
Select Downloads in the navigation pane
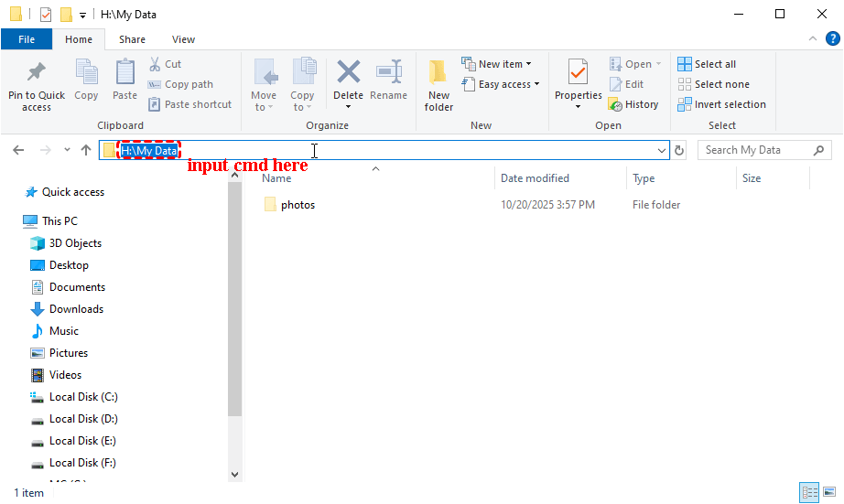click(x=76, y=309)
